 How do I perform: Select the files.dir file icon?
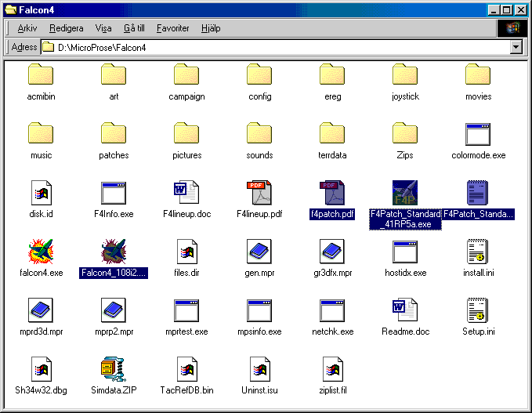tap(187, 252)
